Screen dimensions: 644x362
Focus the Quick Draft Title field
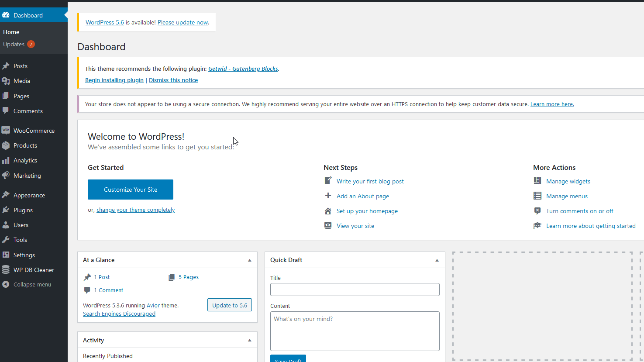click(355, 290)
